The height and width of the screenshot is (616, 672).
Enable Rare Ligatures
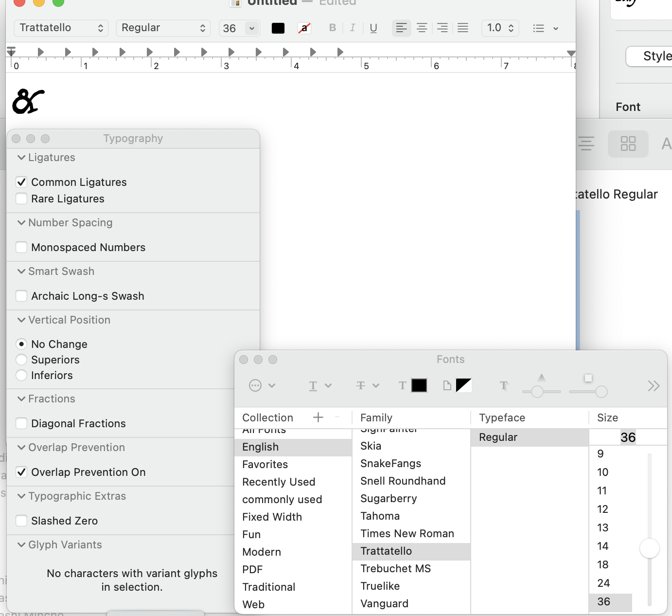(x=21, y=199)
